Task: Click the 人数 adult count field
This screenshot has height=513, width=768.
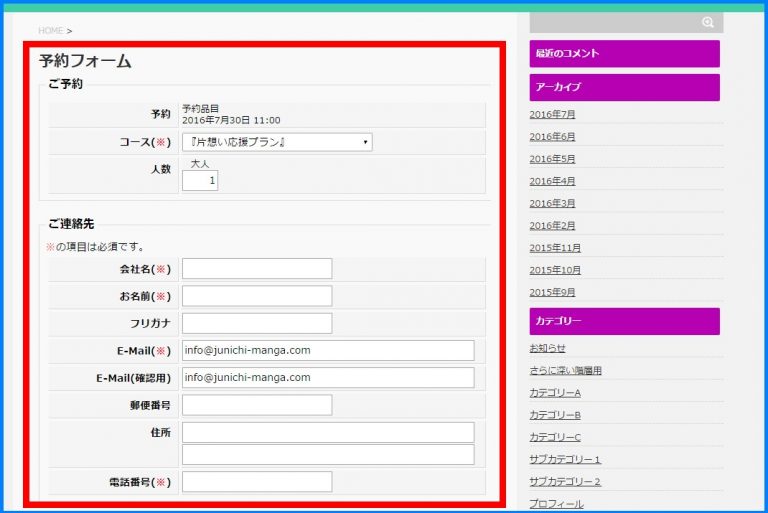Action: coord(200,181)
